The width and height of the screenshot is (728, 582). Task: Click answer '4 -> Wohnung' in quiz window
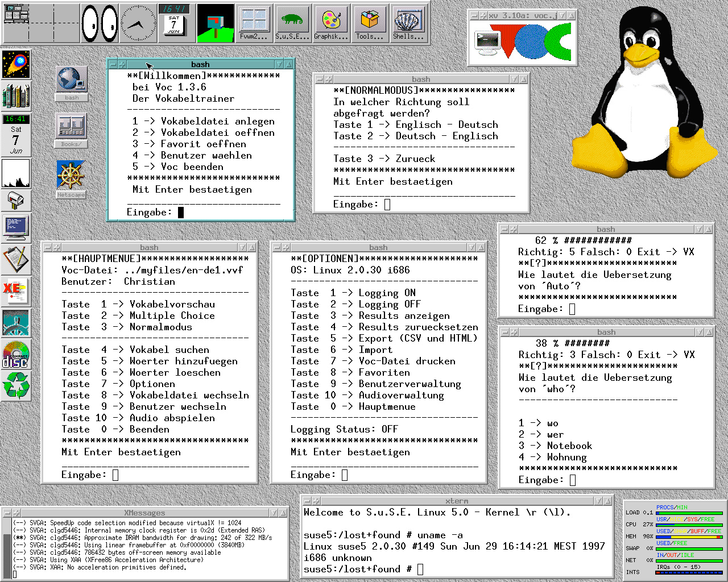[552, 457]
